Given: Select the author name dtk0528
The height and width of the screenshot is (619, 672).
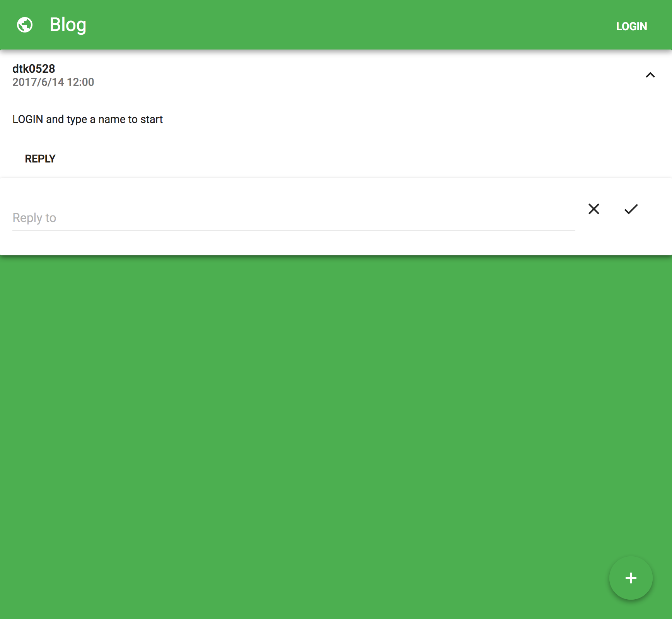Looking at the screenshot, I should [x=34, y=69].
